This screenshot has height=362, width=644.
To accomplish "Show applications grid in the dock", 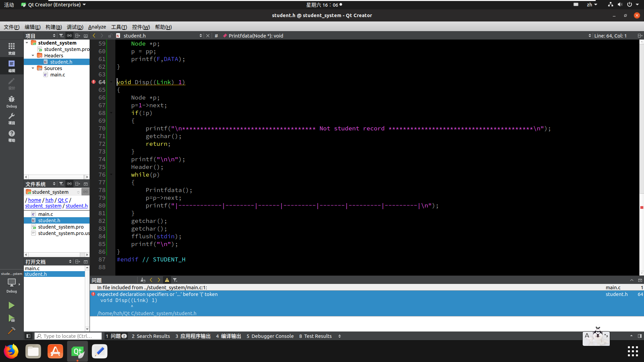I will point(633,351).
